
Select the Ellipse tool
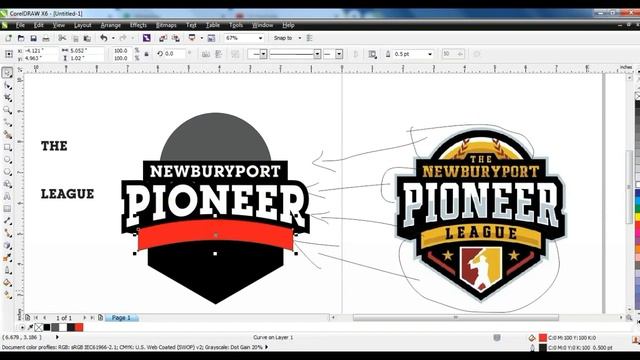click(7, 160)
